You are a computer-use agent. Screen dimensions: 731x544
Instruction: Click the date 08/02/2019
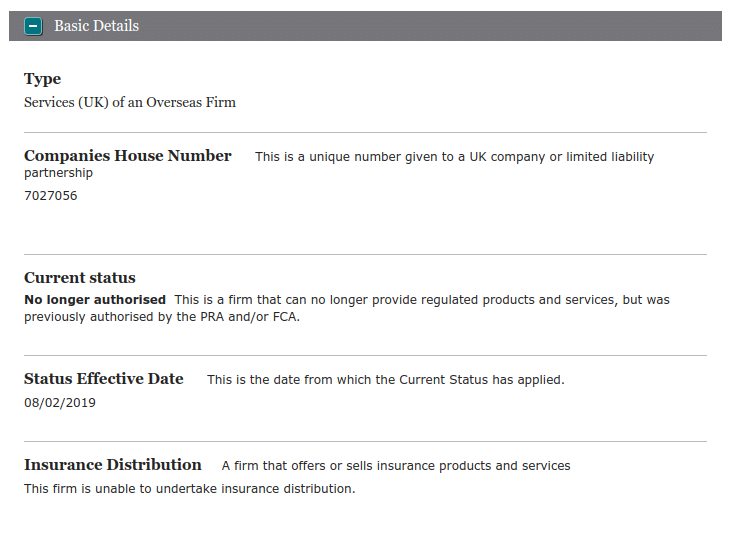pyautogui.click(x=60, y=403)
